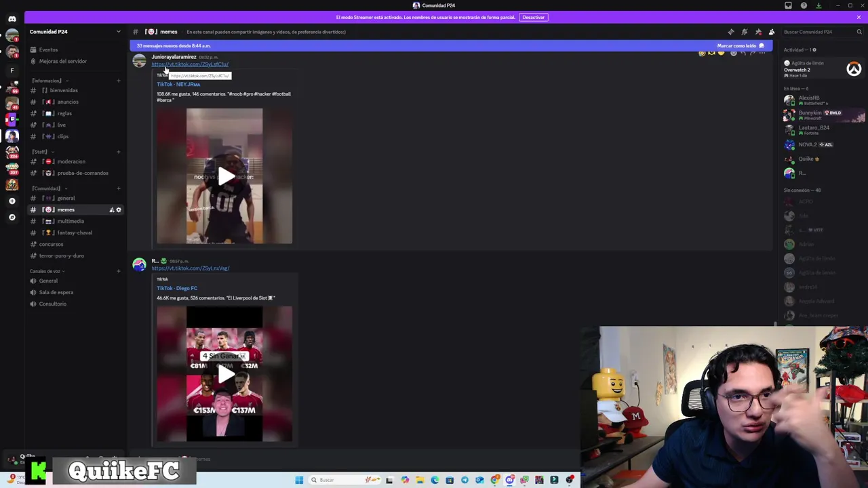Image resolution: width=868 pixels, height=488 pixels.
Task: Collapse the Canales de voz category
Action: tap(46, 271)
